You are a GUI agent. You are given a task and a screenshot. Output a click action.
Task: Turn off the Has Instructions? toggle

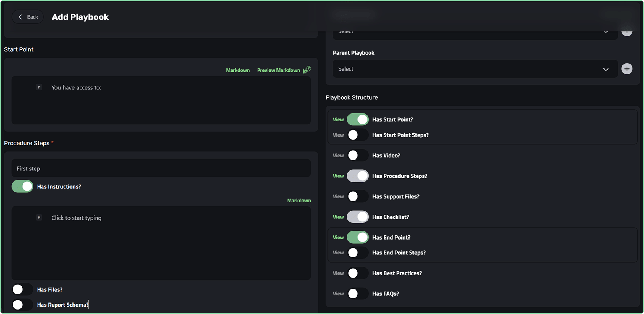coord(22,186)
